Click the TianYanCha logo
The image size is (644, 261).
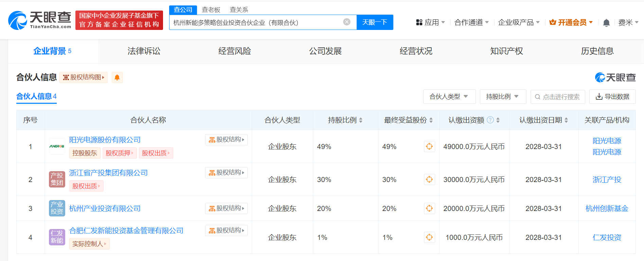[40, 20]
